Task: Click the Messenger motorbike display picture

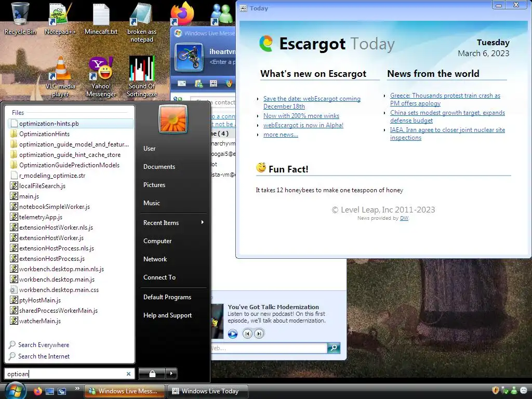Action: pyautogui.click(x=189, y=57)
